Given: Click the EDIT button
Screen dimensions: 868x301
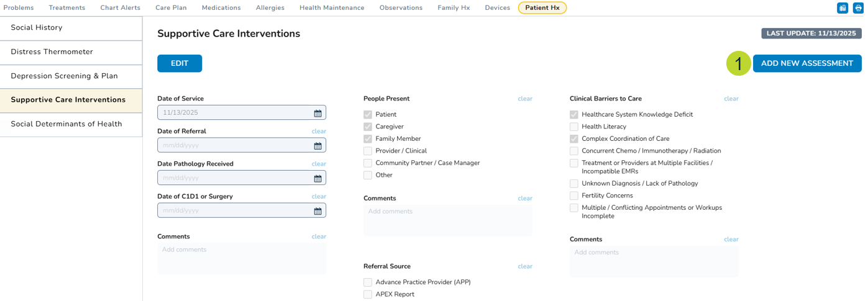Looking at the screenshot, I should coord(180,63).
